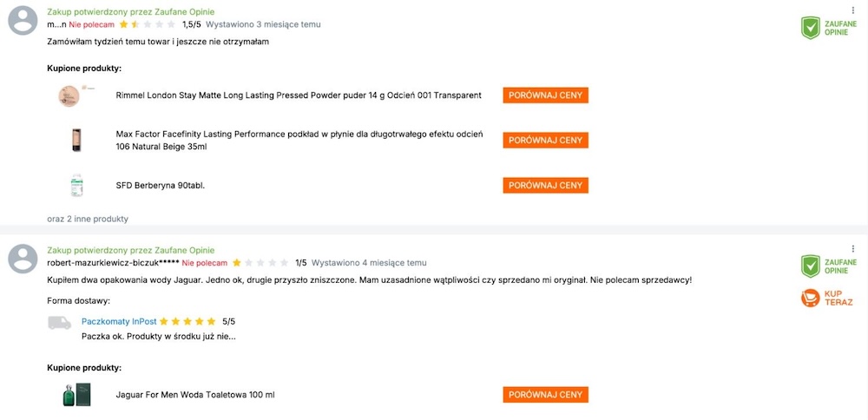Open the Paczkomaty InPost link

(119, 321)
